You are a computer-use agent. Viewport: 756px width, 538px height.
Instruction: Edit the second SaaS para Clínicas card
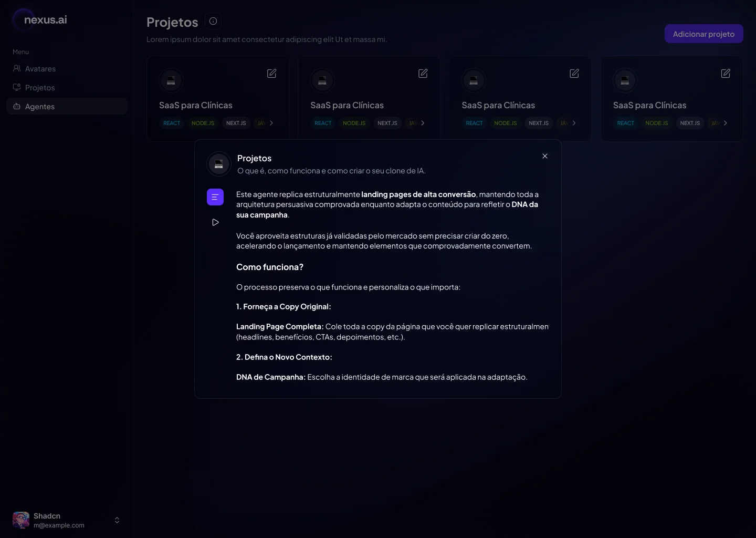(423, 74)
